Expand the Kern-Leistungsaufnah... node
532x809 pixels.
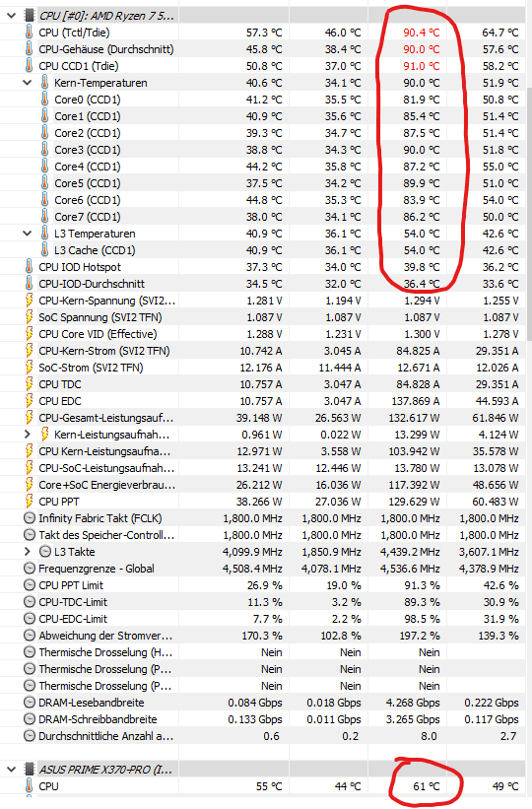pyautogui.click(x=28, y=435)
